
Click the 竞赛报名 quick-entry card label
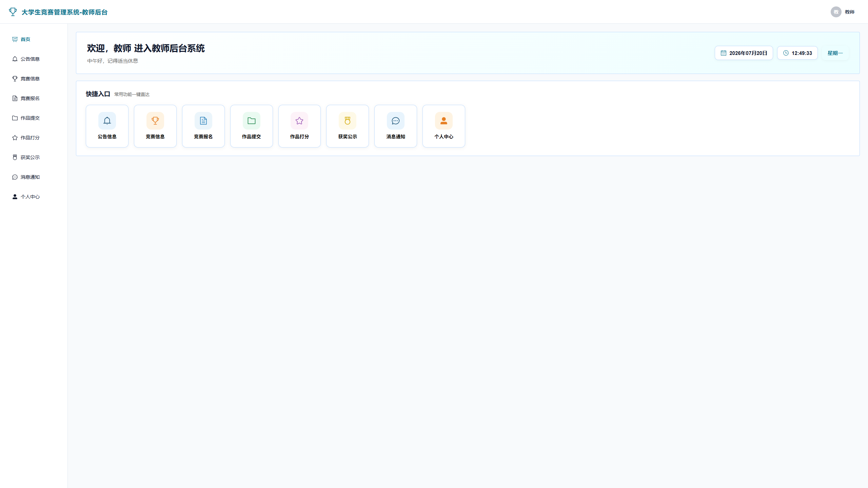[x=203, y=137]
